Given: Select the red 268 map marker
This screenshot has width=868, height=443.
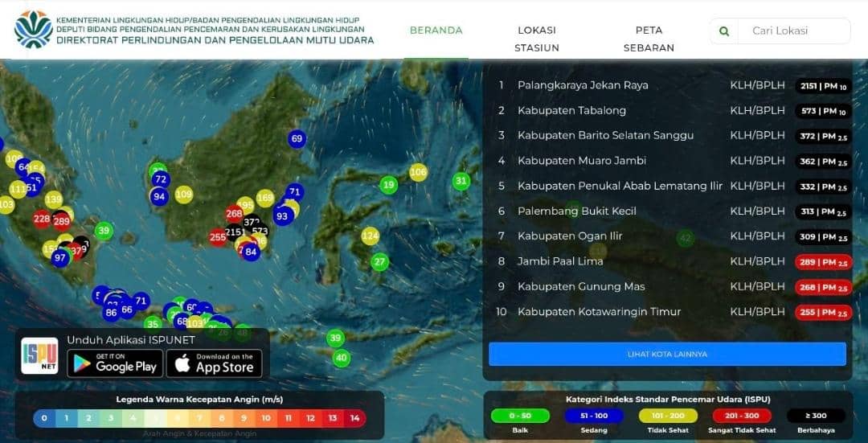Looking at the screenshot, I should coord(234,214).
